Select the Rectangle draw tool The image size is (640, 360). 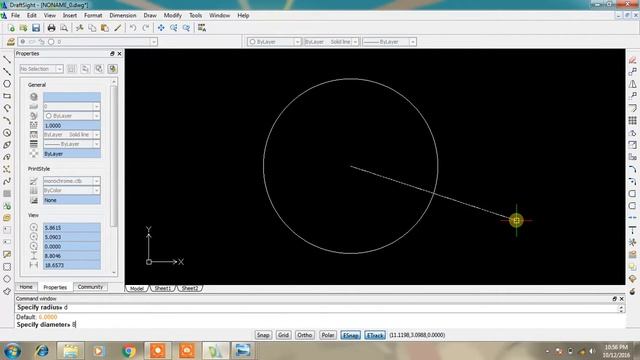point(7,96)
